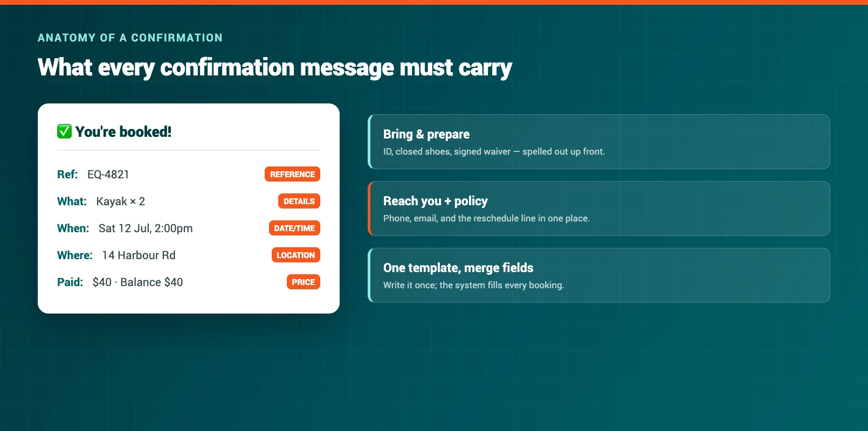The image size is (868, 431).
Task: Select the 'Bring & prepare' card heading
Action: pyautogui.click(x=426, y=134)
